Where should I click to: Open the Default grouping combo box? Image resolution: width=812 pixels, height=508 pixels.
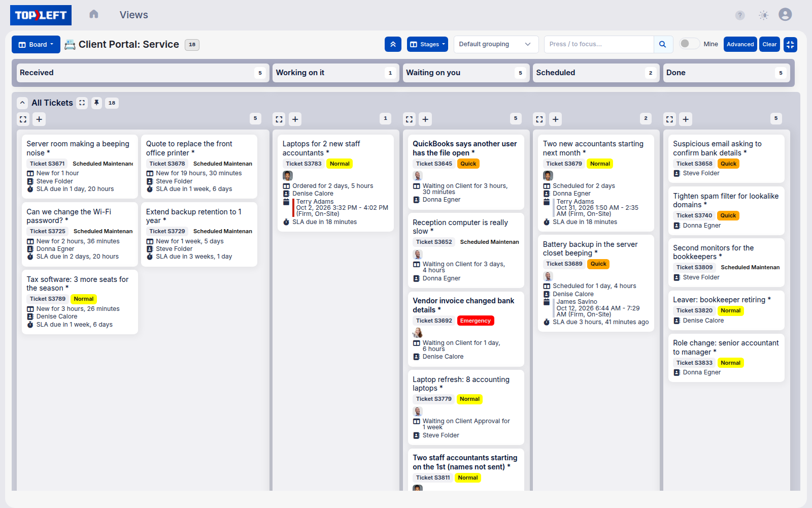tap(495, 44)
